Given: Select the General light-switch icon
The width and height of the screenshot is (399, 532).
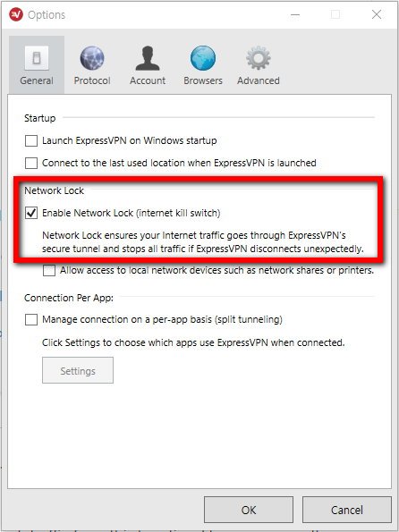Looking at the screenshot, I should tap(37, 58).
